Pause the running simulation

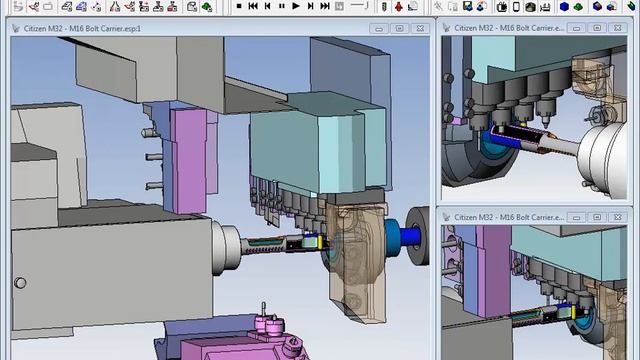click(282, 6)
